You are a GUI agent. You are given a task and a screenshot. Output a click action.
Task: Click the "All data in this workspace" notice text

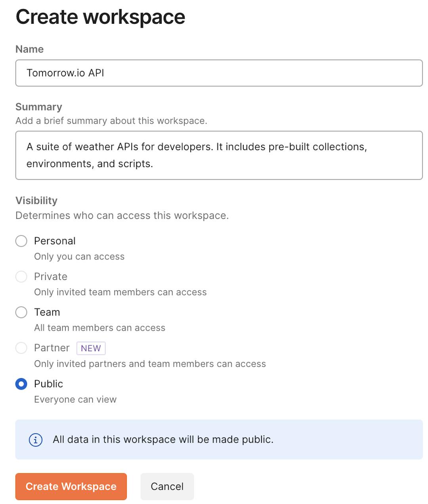pyautogui.click(x=163, y=439)
